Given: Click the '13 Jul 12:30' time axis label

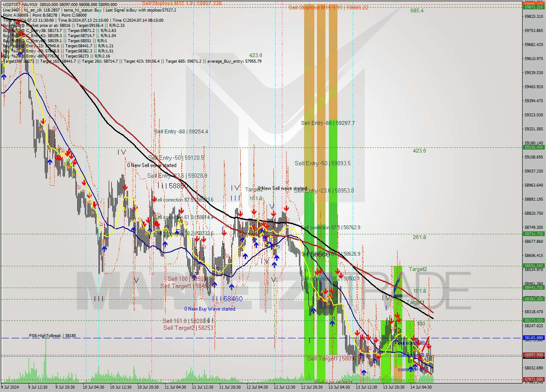Looking at the screenshot, I should [366, 387].
